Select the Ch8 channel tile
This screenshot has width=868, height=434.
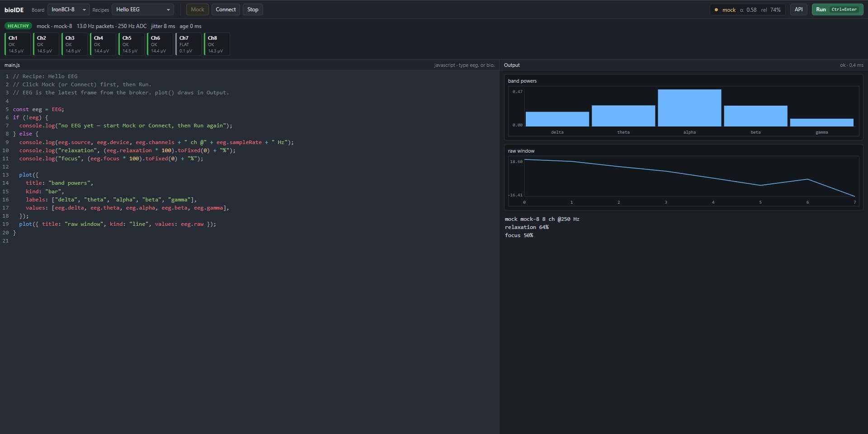coord(217,44)
